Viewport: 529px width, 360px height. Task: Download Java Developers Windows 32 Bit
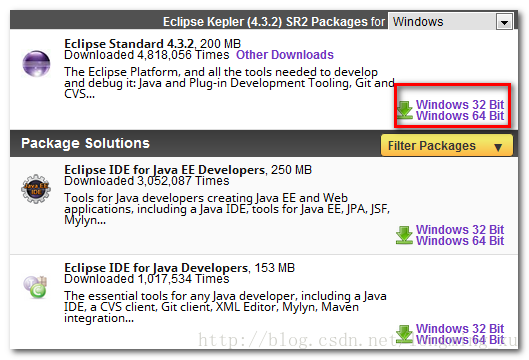[x=460, y=328]
